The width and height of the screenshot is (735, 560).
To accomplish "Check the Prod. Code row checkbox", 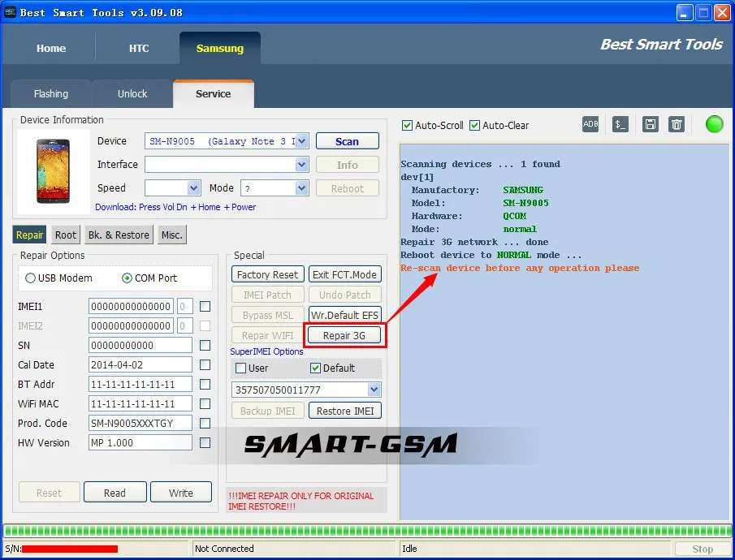I will (x=205, y=423).
